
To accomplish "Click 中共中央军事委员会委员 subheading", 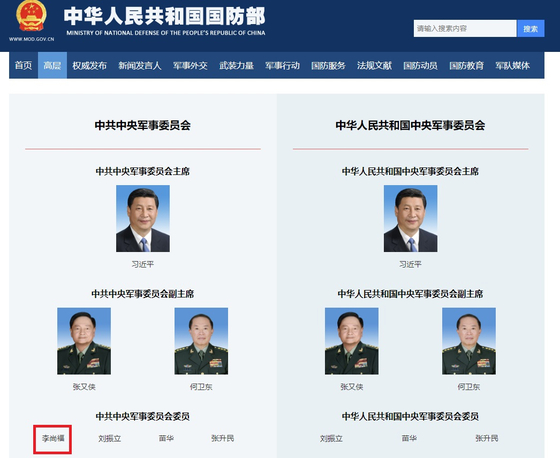I will [x=143, y=417].
